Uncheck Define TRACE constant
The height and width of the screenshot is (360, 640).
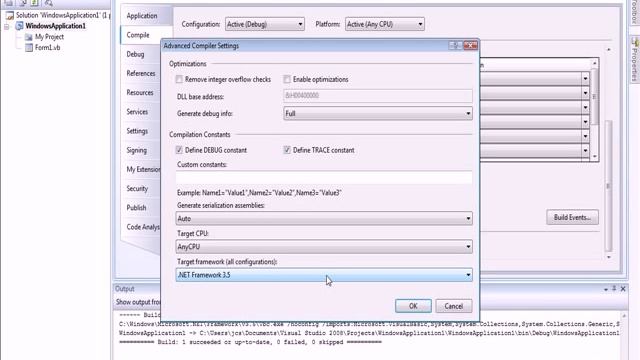(287, 150)
